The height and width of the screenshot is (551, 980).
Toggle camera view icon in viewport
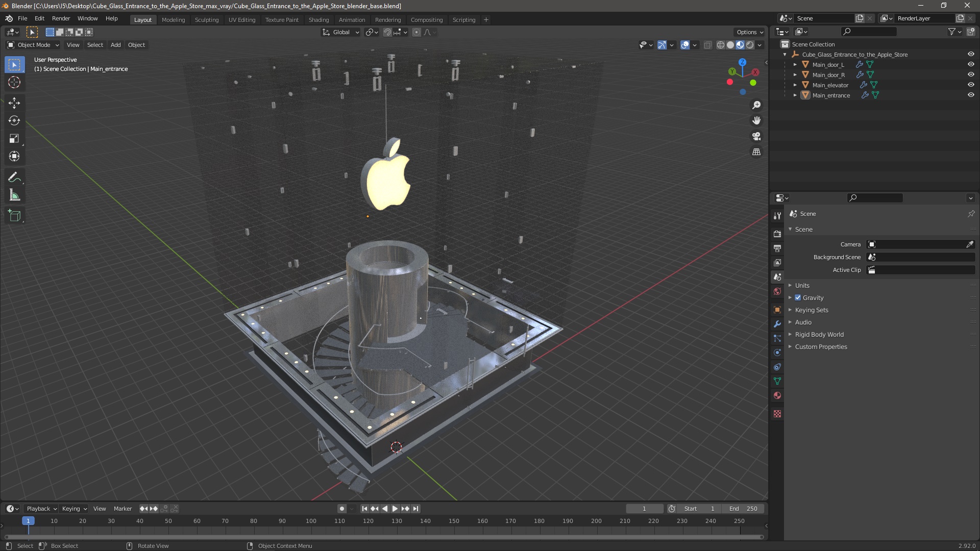pyautogui.click(x=756, y=136)
